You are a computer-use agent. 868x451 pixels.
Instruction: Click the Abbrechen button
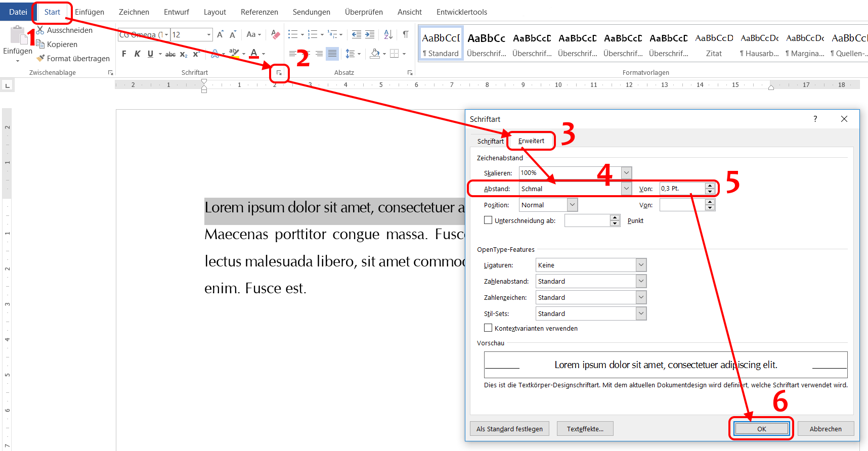(826, 429)
